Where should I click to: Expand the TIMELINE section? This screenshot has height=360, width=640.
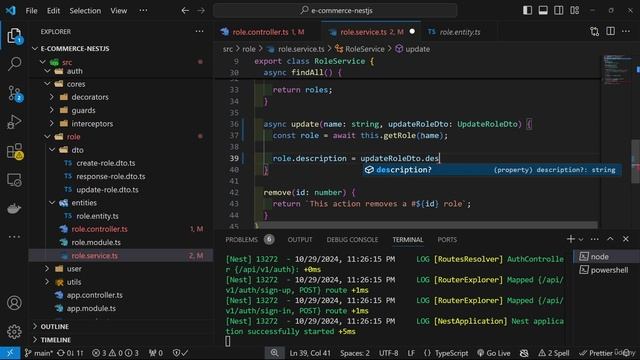tap(56, 340)
